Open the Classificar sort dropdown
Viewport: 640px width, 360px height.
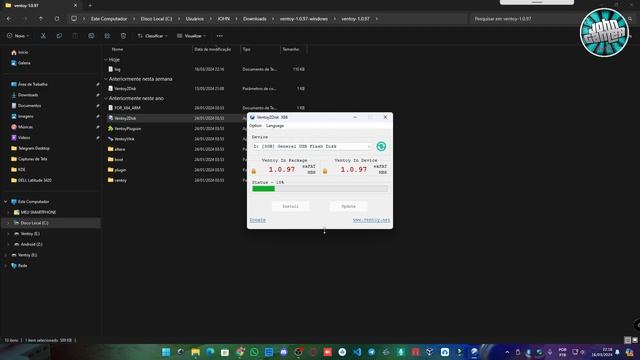point(152,36)
